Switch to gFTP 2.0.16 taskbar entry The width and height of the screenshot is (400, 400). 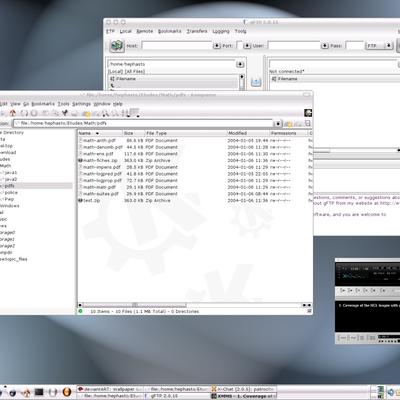pos(177,396)
